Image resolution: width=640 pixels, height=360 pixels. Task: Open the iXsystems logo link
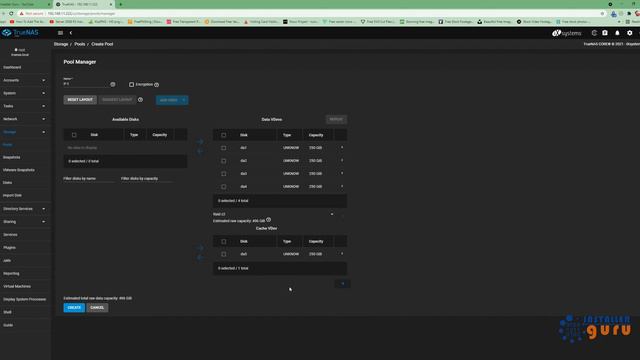(567, 33)
